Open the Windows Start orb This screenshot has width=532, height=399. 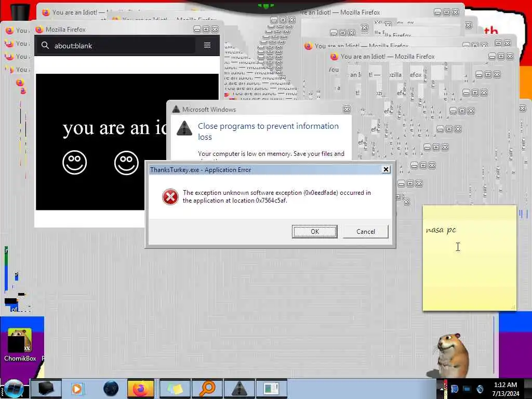(14, 389)
